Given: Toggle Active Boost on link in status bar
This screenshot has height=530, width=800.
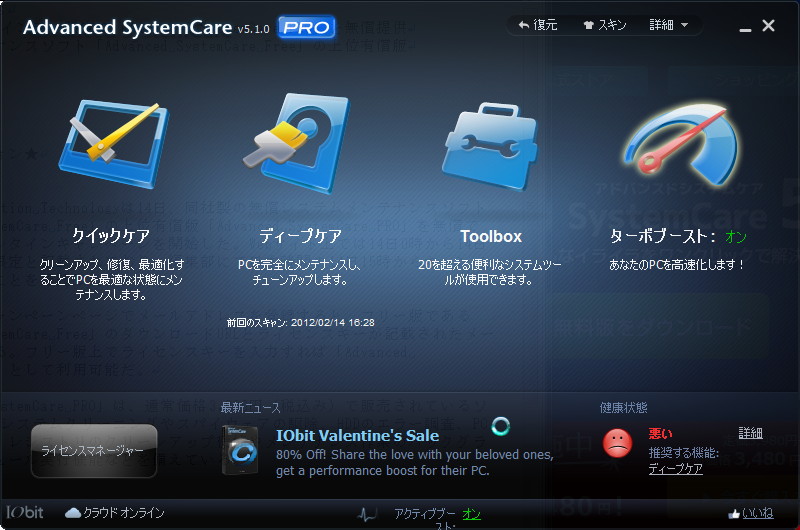Looking at the screenshot, I should (x=471, y=514).
